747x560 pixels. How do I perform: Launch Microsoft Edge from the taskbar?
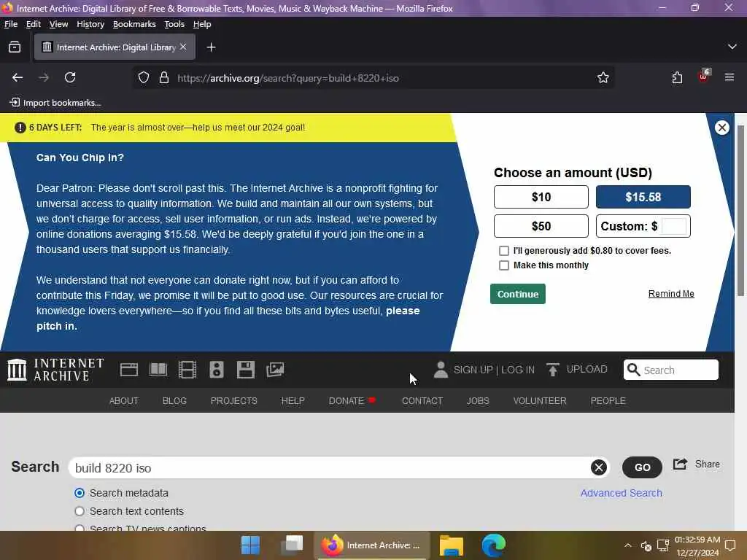coord(493,545)
